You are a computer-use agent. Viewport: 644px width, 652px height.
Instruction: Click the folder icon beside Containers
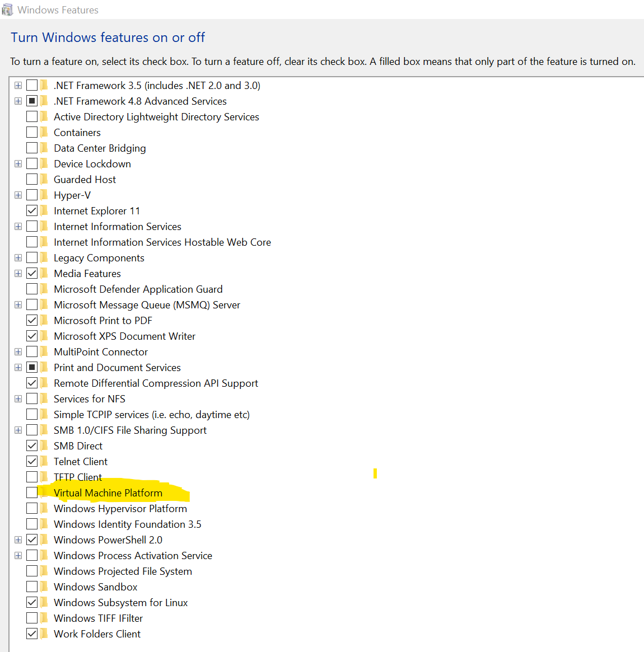44,132
